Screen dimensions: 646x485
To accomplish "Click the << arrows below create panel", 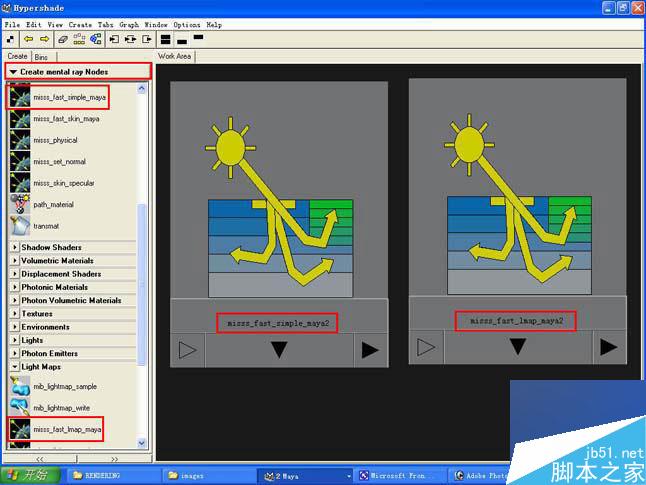I will tap(40, 459).
